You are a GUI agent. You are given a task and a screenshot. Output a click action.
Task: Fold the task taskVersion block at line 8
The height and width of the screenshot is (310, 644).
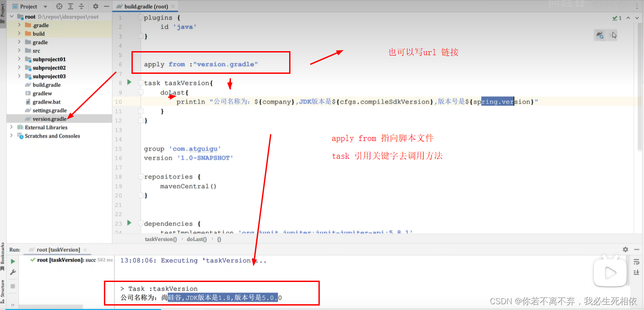[x=141, y=83]
